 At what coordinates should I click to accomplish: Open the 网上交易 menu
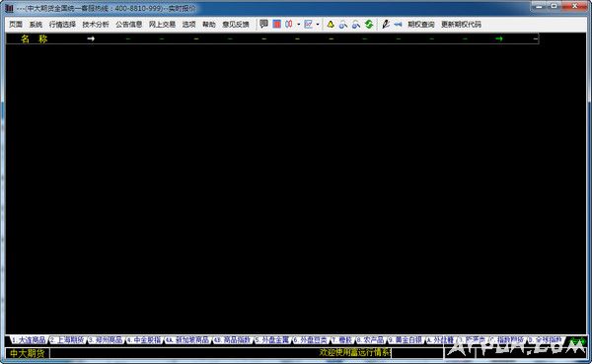click(162, 24)
